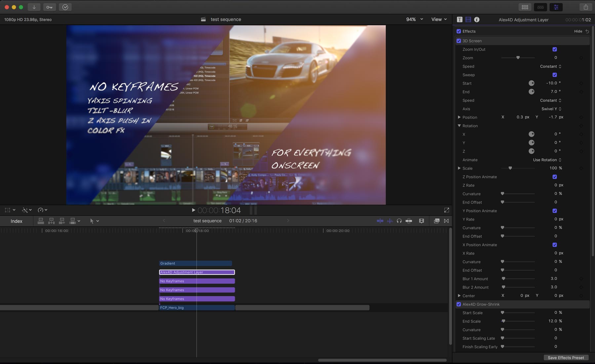The height and width of the screenshot is (364, 595).
Task: Open the transform tool dropdown under viewer
Action: tap(10, 210)
